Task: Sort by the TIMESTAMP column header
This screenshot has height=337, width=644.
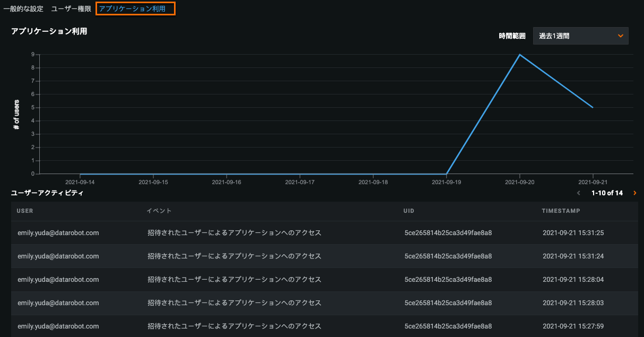Action: [x=561, y=211]
